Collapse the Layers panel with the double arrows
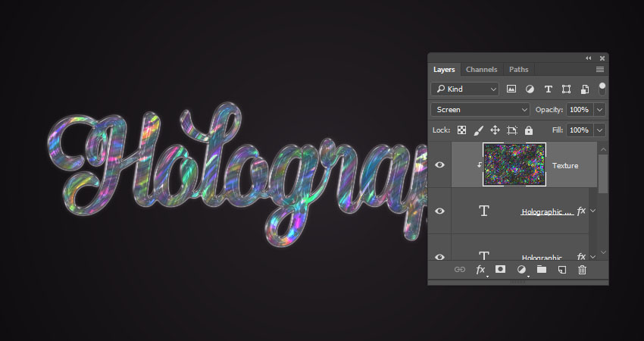The image size is (644, 341). click(x=589, y=58)
